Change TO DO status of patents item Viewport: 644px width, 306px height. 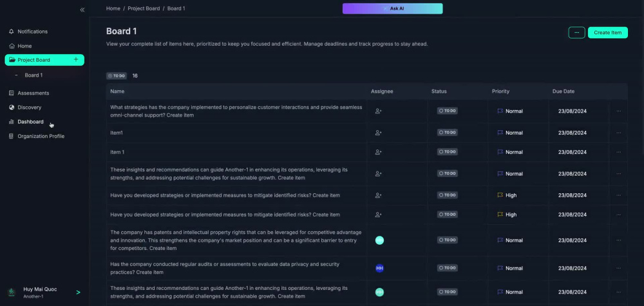(448, 240)
